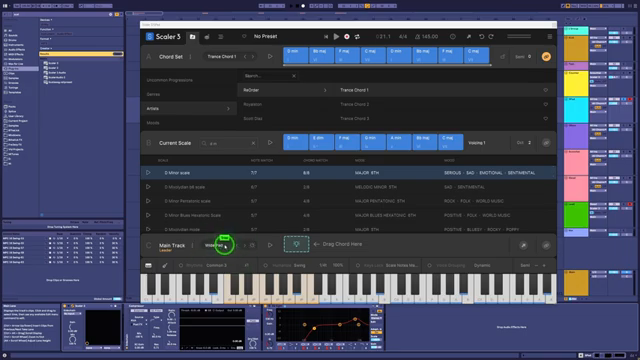The image size is (640, 360).
Task: Select the D Minor Pentatonic scale row
Action: tap(348, 201)
